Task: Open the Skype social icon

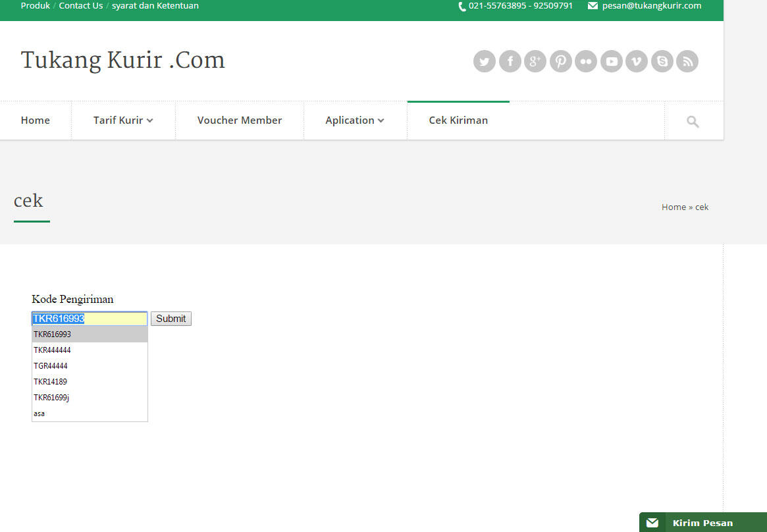Action: point(662,61)
